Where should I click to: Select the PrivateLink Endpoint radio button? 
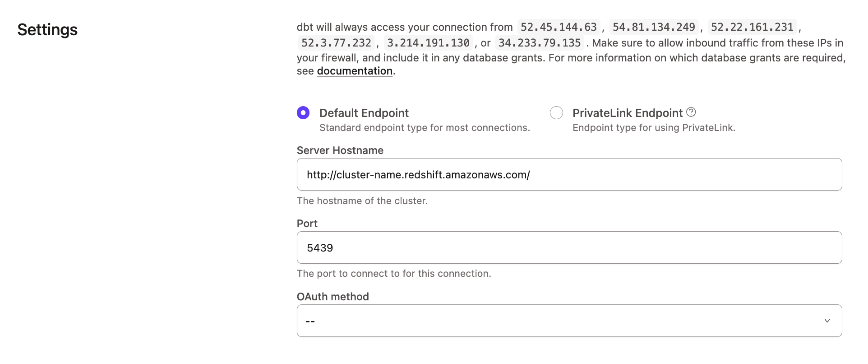click(556, 112)
